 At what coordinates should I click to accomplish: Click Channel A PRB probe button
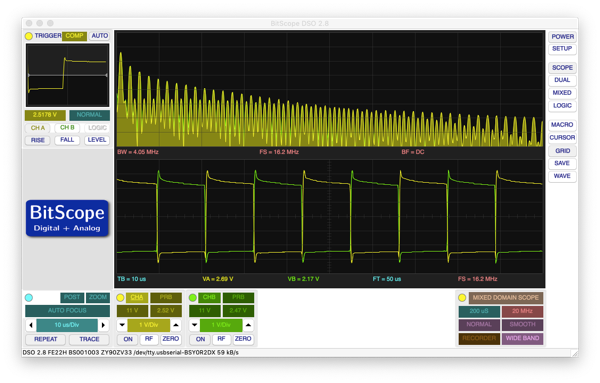coord(166,297)
